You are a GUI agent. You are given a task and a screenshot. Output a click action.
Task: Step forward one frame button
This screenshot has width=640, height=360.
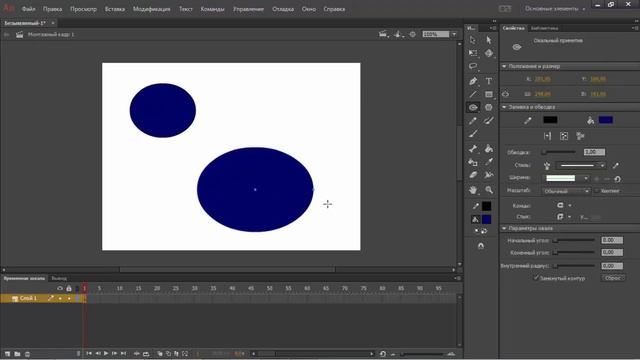pos(115,353)
